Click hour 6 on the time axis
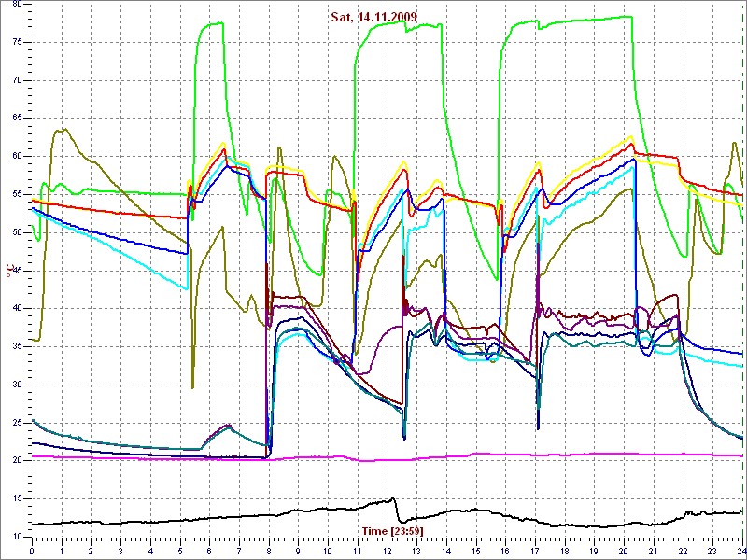This screenshot has height=560, width=747. pyautogui.click(x=209, y=552)
